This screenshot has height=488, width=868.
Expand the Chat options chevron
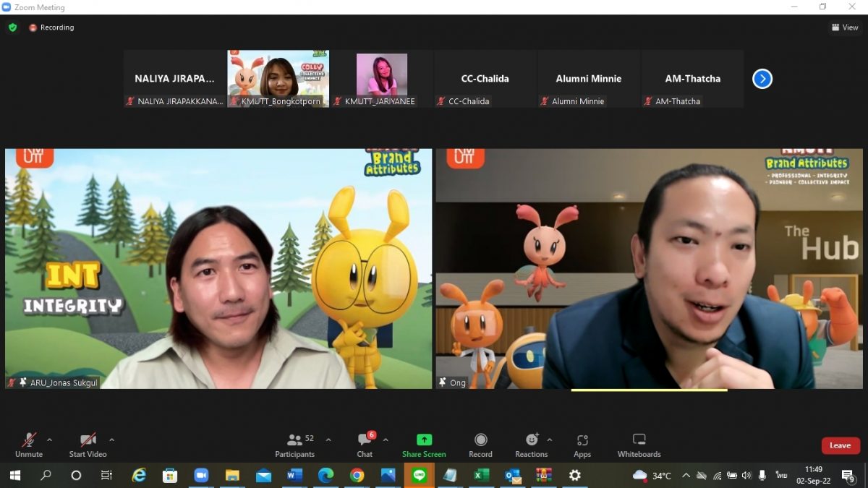[x=386, y=440]
